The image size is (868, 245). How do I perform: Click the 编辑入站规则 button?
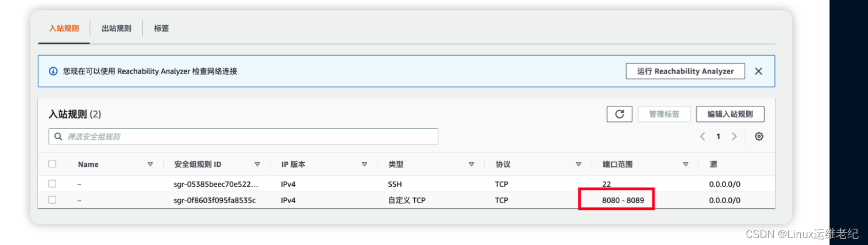pyautogui.click(x=730, y=114)
